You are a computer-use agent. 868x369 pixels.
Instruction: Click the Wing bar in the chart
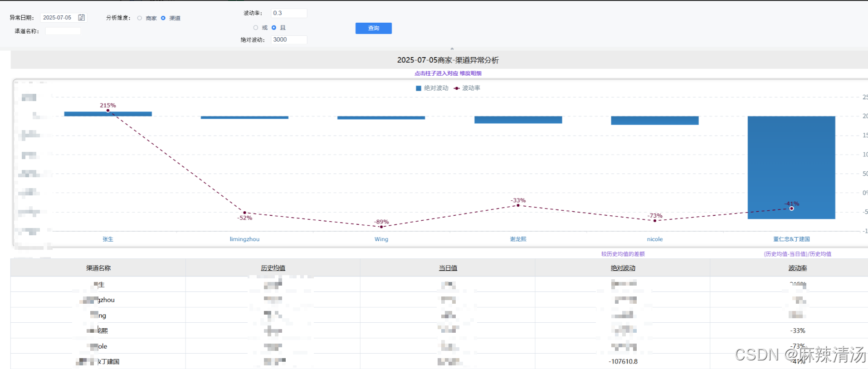click(381, 117)
